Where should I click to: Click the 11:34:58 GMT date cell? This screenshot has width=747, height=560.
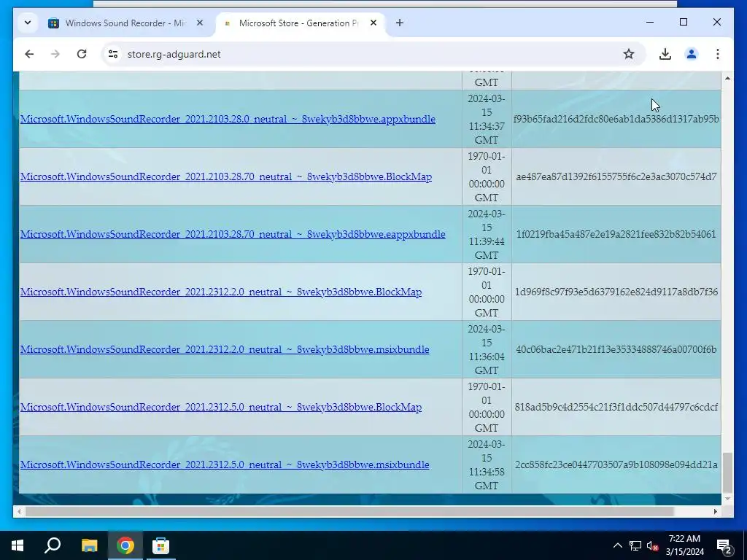487,464
